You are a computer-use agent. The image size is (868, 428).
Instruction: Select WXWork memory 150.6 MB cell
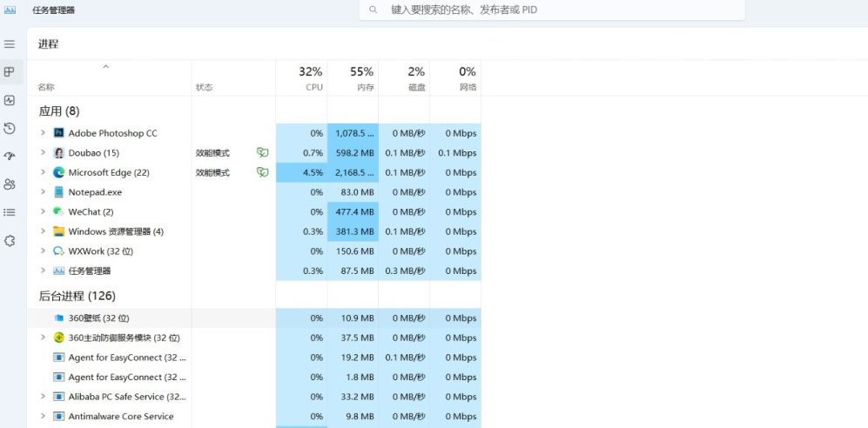click(353, 251)
